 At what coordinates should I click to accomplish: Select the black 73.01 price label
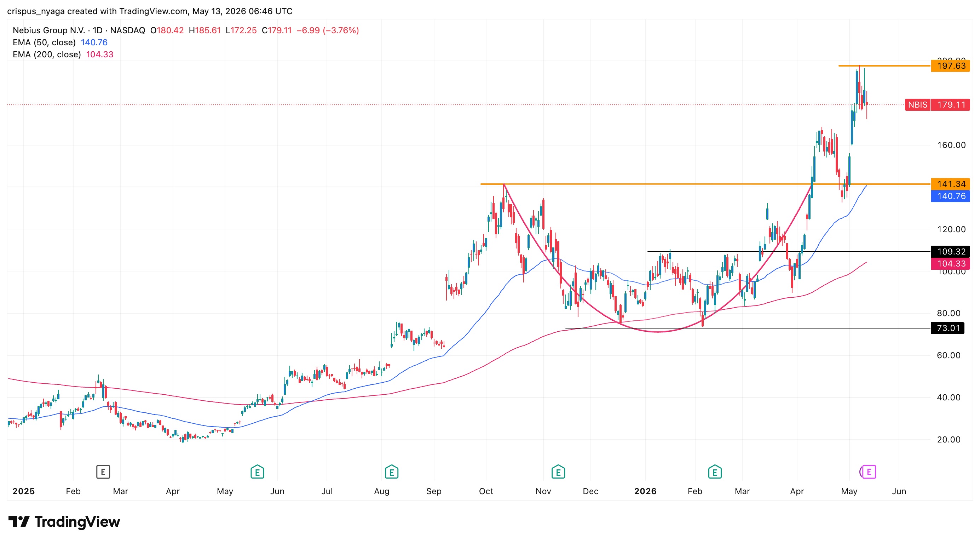[x=948, y=328]
